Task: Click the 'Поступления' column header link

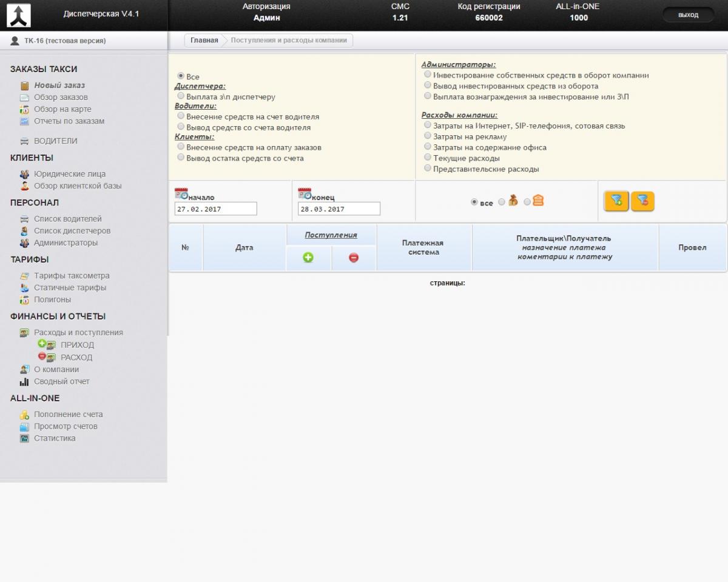Action: click(331, 235)
